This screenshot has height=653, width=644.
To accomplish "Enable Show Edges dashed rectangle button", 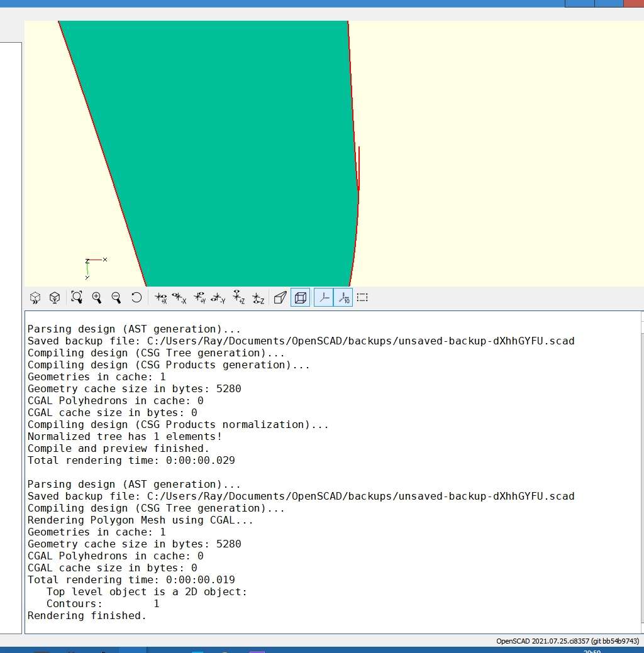I will [362, 298].
